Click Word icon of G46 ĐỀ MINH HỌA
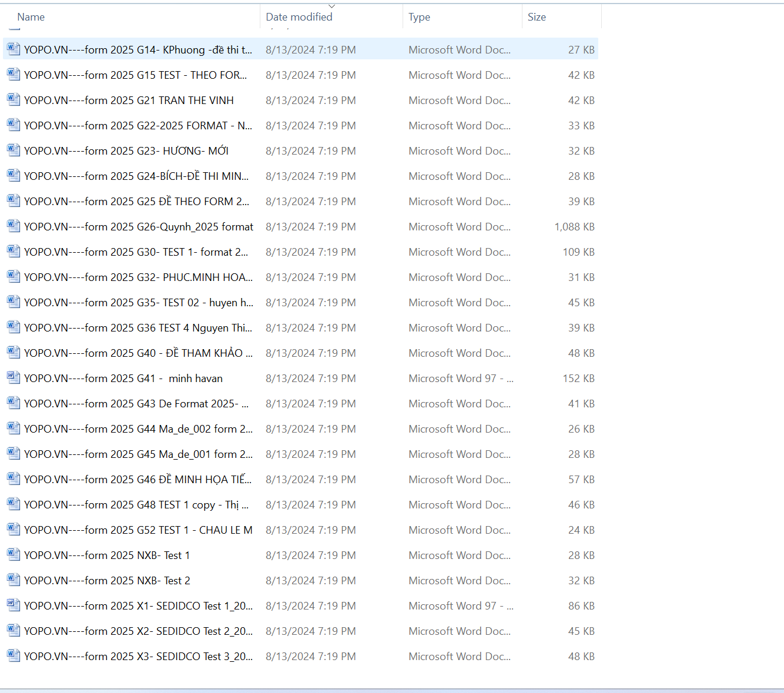784x693 pixels. (14, 479)
